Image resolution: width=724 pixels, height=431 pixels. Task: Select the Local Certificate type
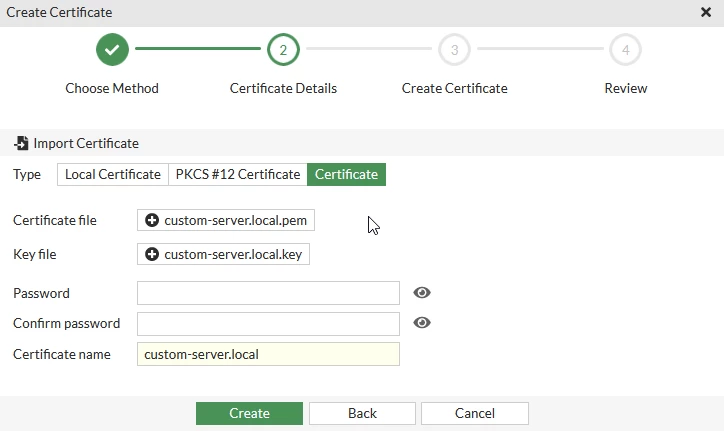(x=113, y=174)
